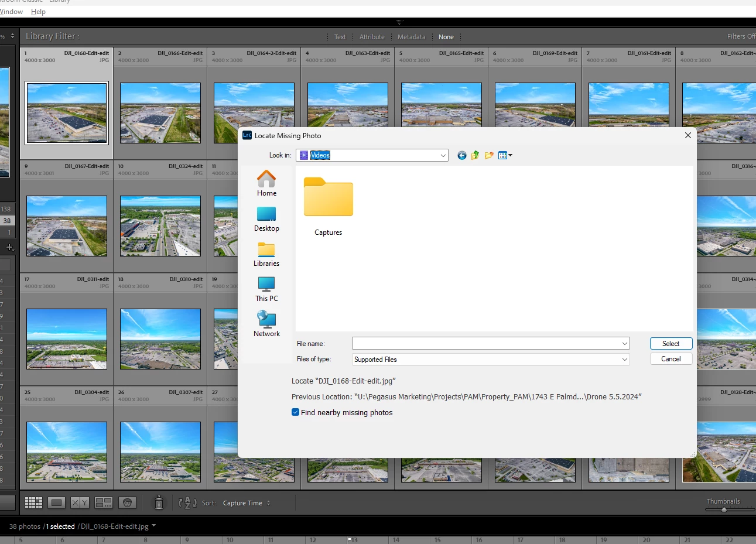Select the Painter spray can tool
Viewport: 756px width, 544px height.
click(x=159, y=502)
